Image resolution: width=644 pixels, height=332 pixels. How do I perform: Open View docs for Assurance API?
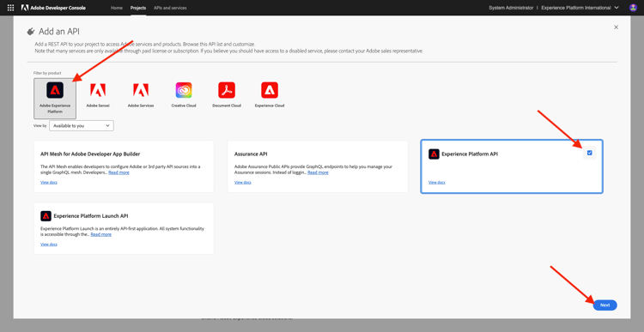tap(243, 182)
